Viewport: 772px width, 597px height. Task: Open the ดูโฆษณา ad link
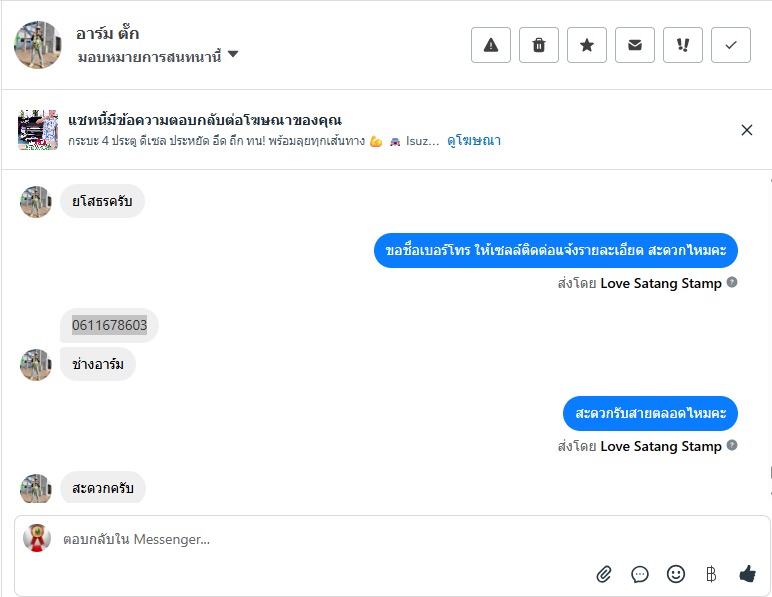point(474,141)
